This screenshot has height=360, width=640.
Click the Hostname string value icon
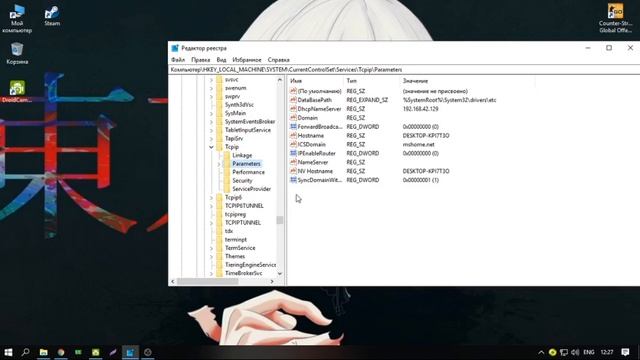pos(293,136)
